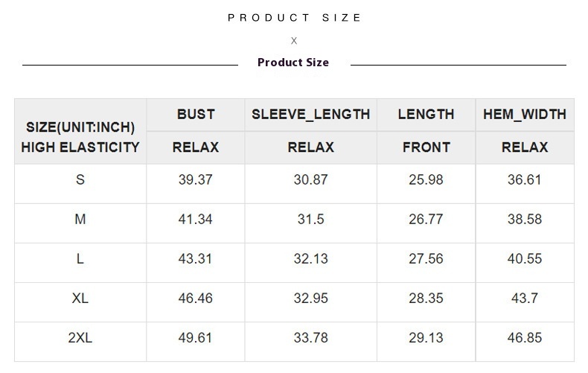Click length value 27.56 for size L
588x373 pixels.
426,259
